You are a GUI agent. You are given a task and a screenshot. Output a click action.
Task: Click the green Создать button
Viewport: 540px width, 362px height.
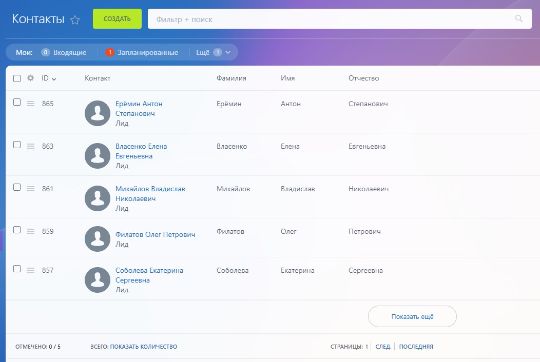pos(117,19)
